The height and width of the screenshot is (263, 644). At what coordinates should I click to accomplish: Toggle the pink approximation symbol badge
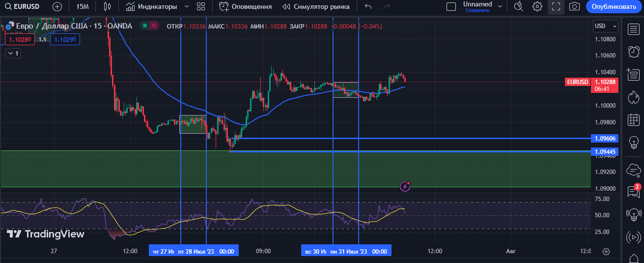pyautogui.click(x=153, y=26)
